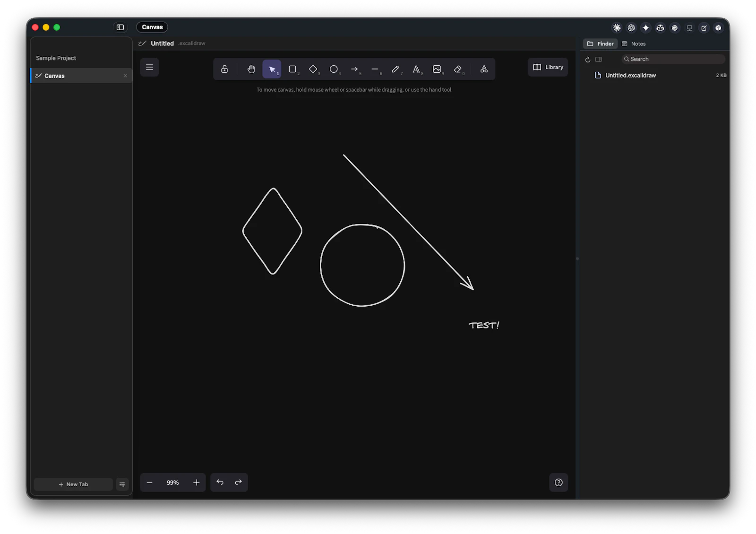Close the Canvas sidebar tab

[x=125, y=76]
